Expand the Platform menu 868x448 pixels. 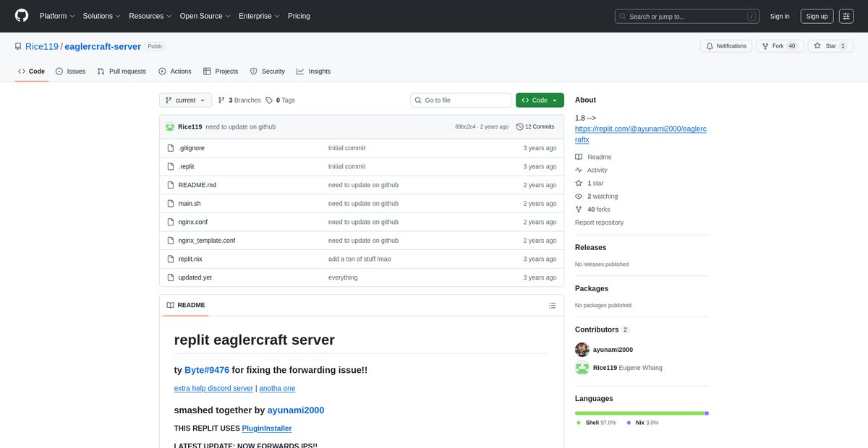[57, 16]
